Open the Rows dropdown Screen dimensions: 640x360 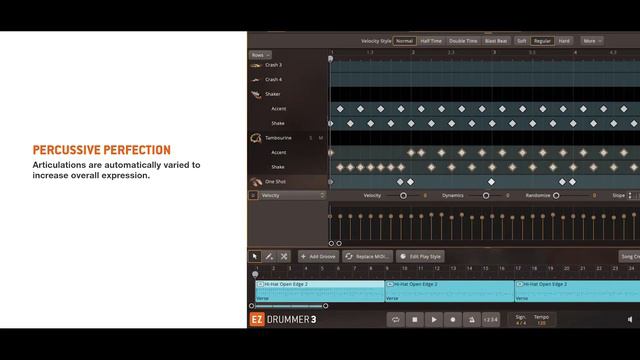pos(260,55)
